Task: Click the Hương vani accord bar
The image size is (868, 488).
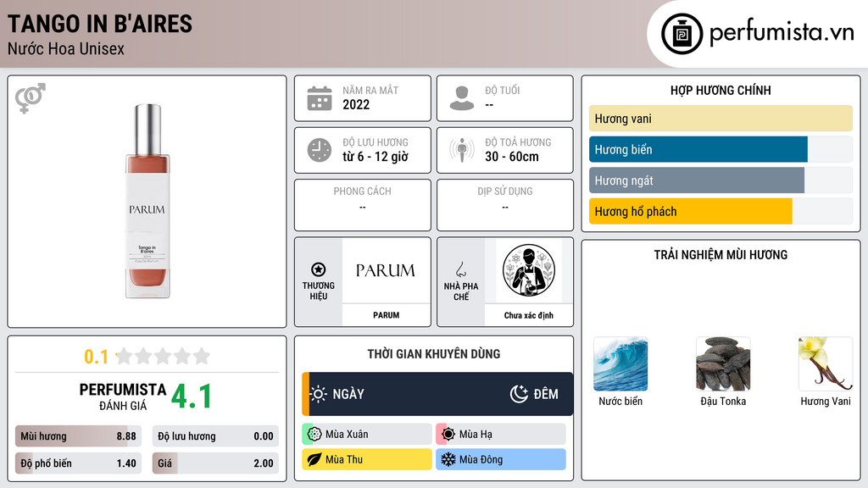Action: (721, 119)
